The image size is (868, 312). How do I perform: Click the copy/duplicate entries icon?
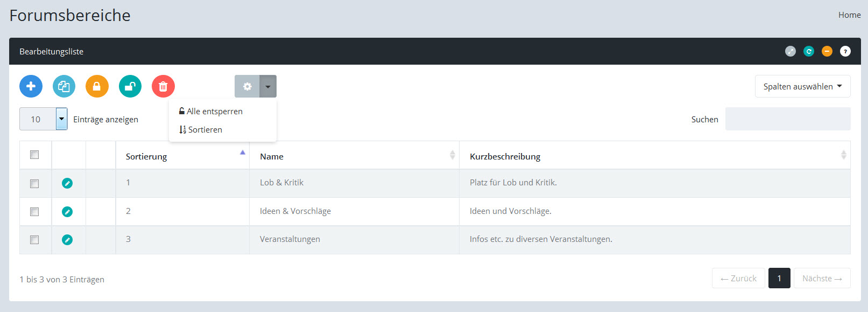pos(64,86)
